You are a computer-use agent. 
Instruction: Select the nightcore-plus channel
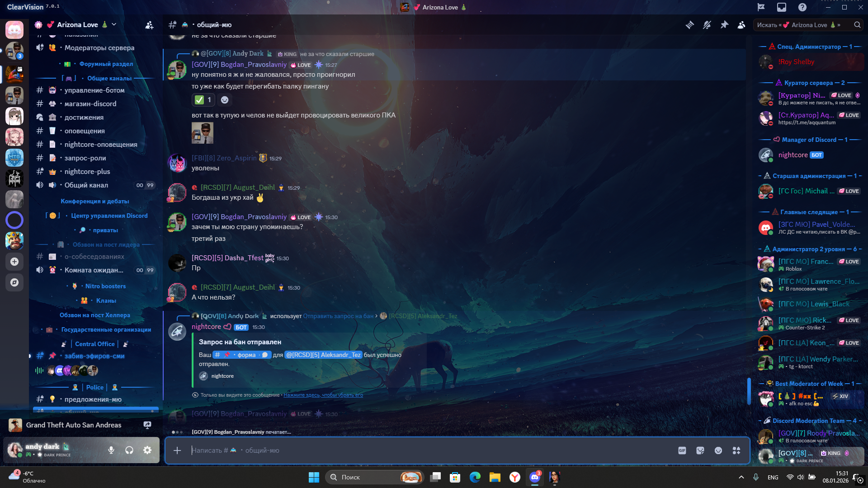pos(87,172)
